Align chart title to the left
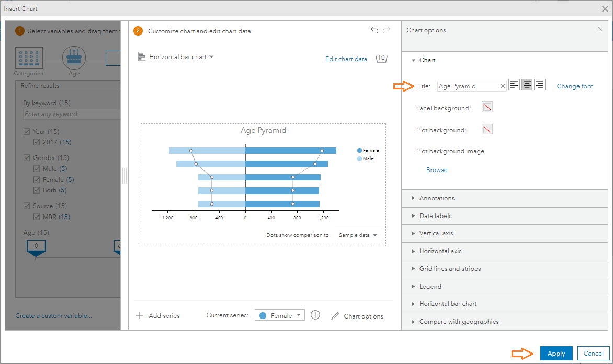This screenshot has width=613, height=364. pyautogui.click(x=514, y=85)
